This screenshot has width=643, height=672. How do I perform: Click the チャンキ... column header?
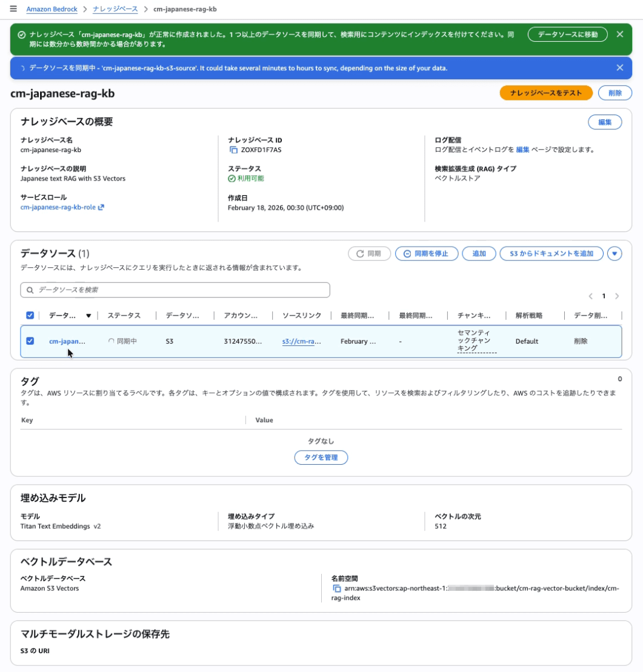point(474,316)
